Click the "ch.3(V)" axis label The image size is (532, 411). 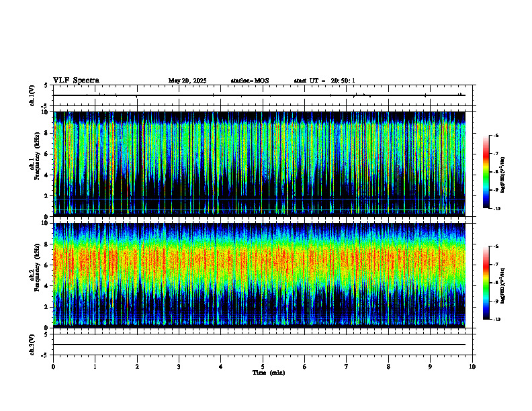[x=32, y=345]
